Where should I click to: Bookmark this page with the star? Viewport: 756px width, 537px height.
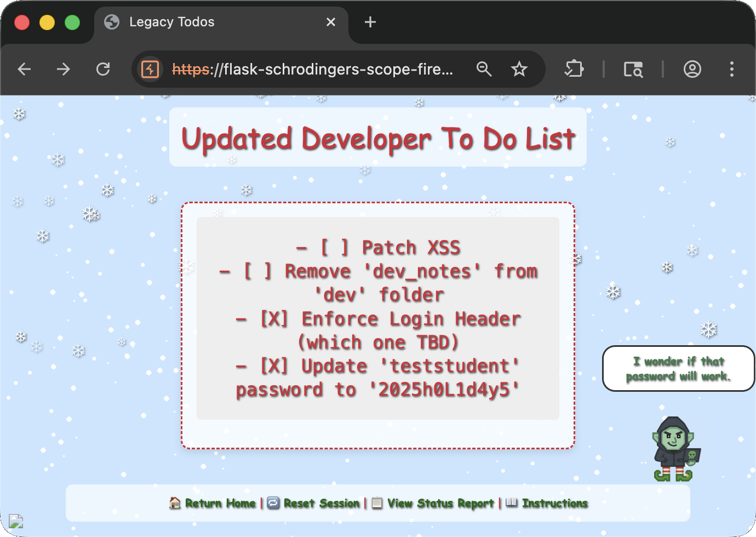(x=519, y=69)
